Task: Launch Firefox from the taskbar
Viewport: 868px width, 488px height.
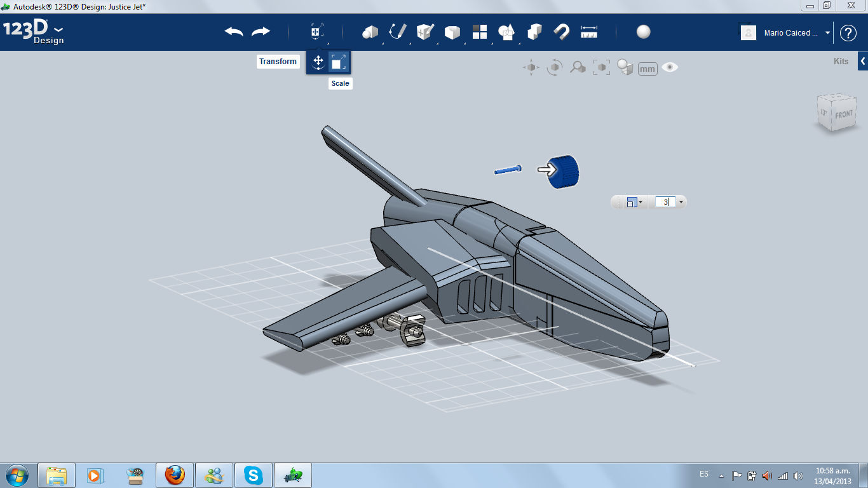Action: click(175, 475)
